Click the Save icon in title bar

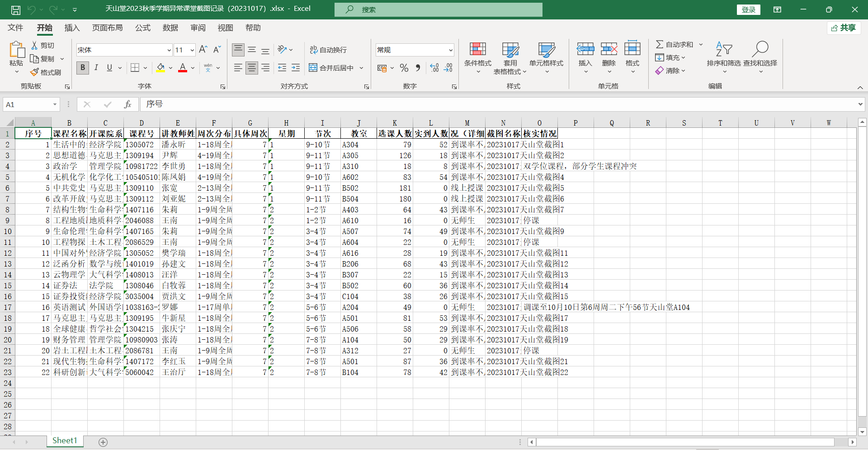[x=16, y=9]
